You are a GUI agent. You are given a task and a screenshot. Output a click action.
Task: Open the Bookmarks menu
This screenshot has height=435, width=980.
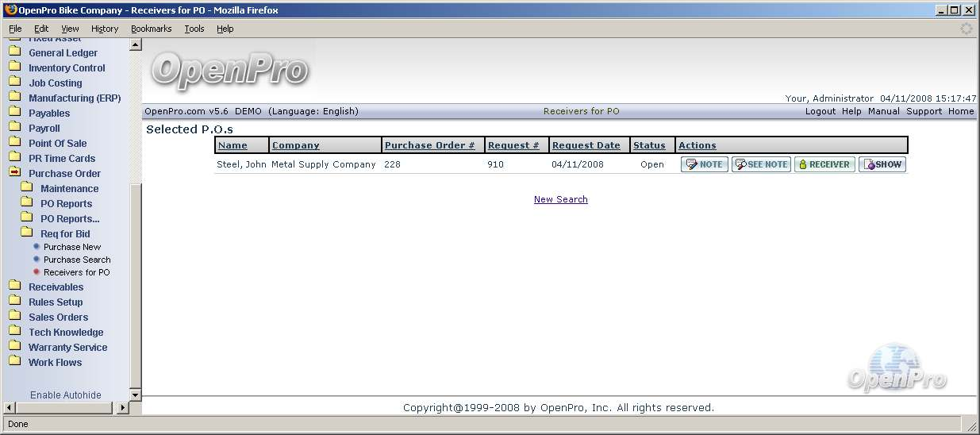pyautogui.click(x=151, y=29)
